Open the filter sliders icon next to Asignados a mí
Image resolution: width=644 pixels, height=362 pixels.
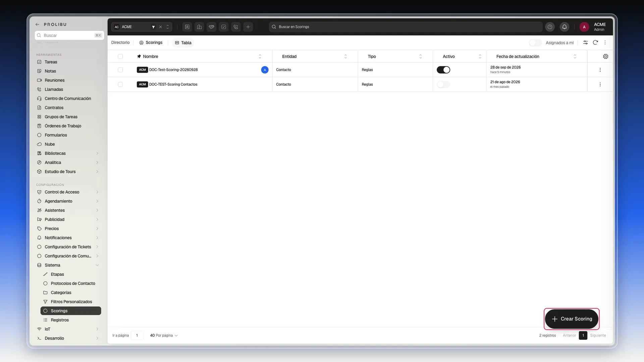[x=585, y=43]
